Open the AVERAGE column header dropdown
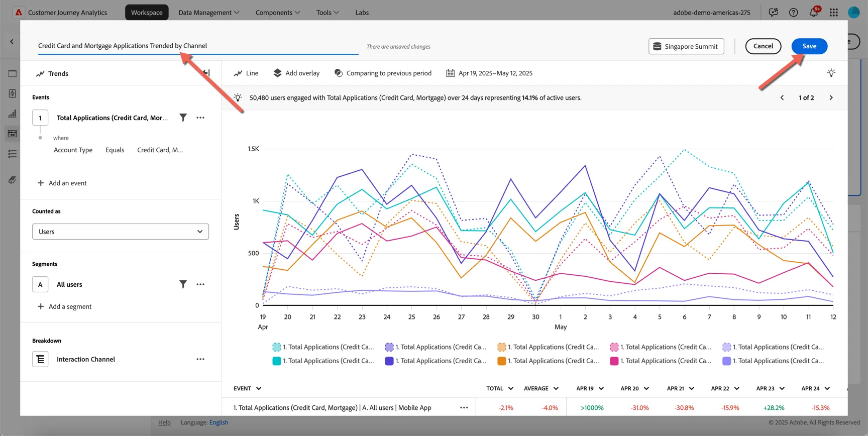 [x=556, y=388]
